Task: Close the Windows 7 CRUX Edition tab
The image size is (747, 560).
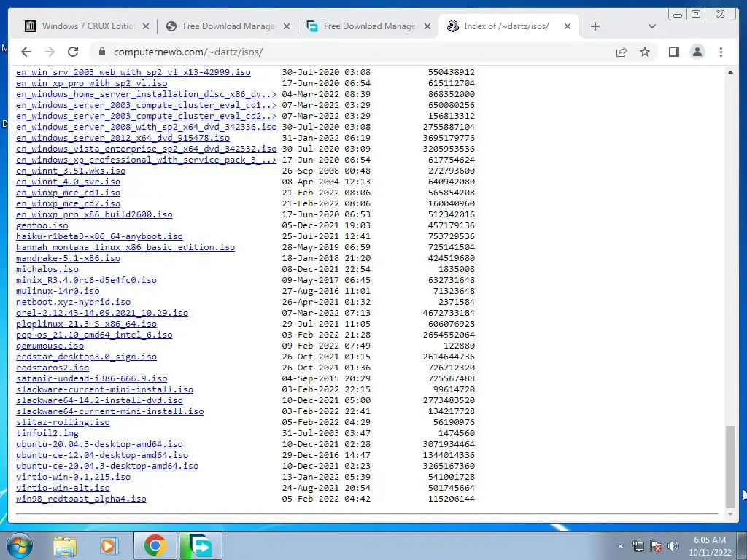Action: tap(146, 26)
